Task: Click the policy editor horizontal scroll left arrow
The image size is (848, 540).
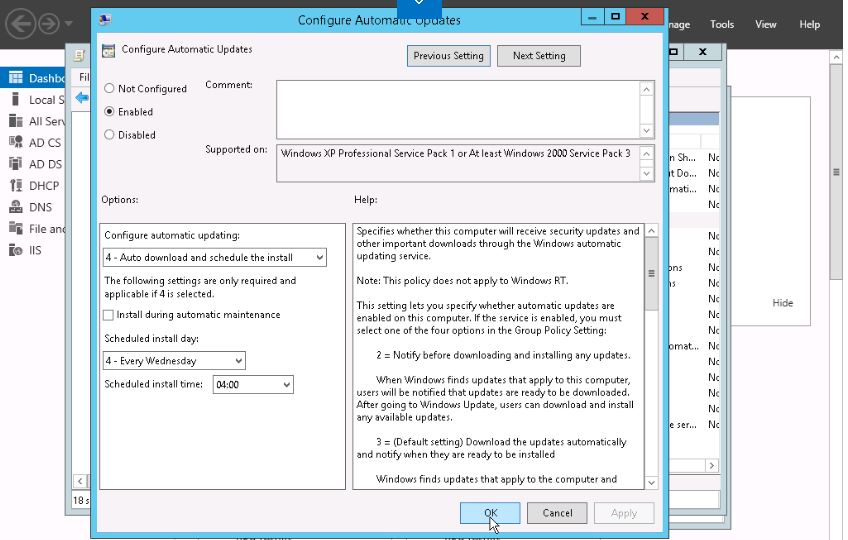Action: pos(80,480)
